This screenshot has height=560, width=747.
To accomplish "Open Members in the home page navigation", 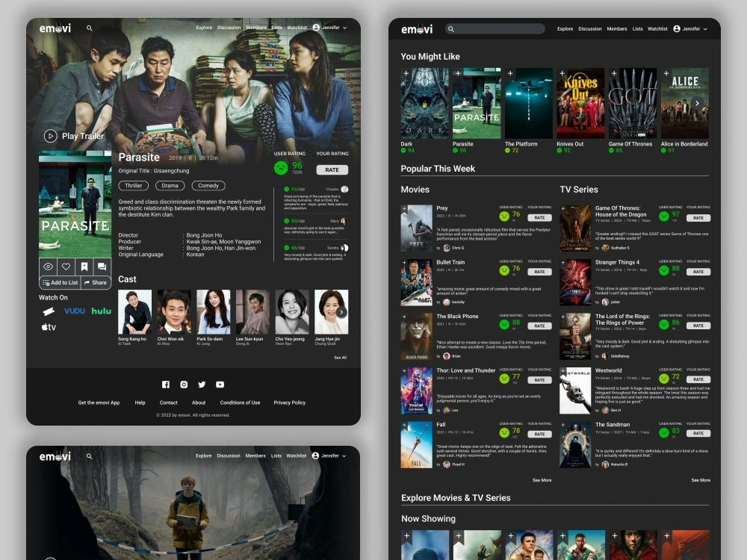I will pyautogui.click(x=617, y=29).
